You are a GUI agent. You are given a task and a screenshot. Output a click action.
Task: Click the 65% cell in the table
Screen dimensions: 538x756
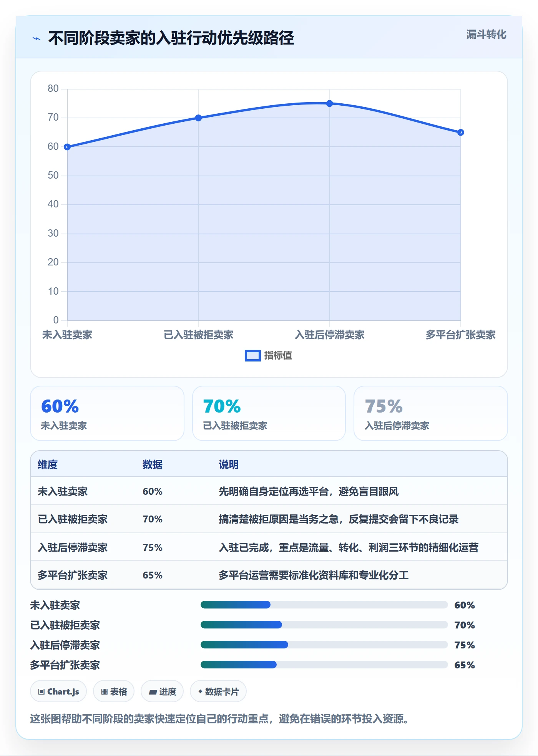click(153, 575)
